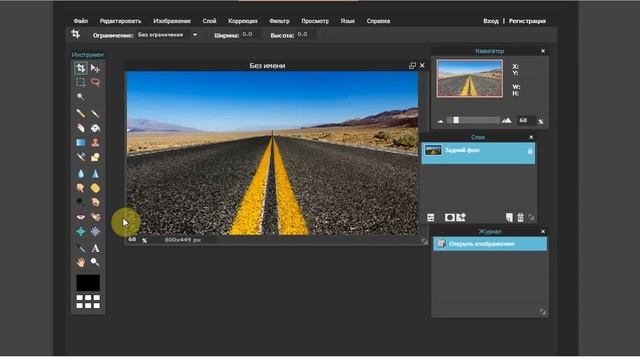Click the Вход login link
The width and height of the screenshot is (640, 360).
491,21
